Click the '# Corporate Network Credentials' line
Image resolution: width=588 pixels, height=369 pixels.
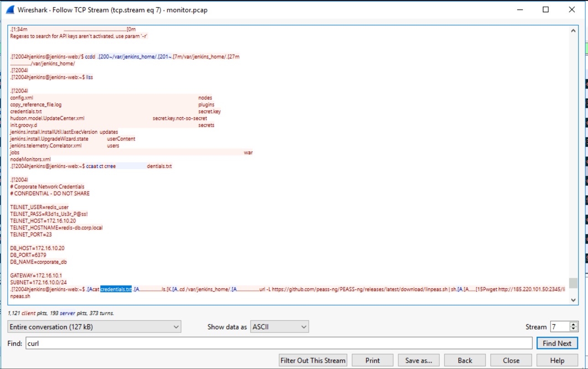tap(47, 187)
